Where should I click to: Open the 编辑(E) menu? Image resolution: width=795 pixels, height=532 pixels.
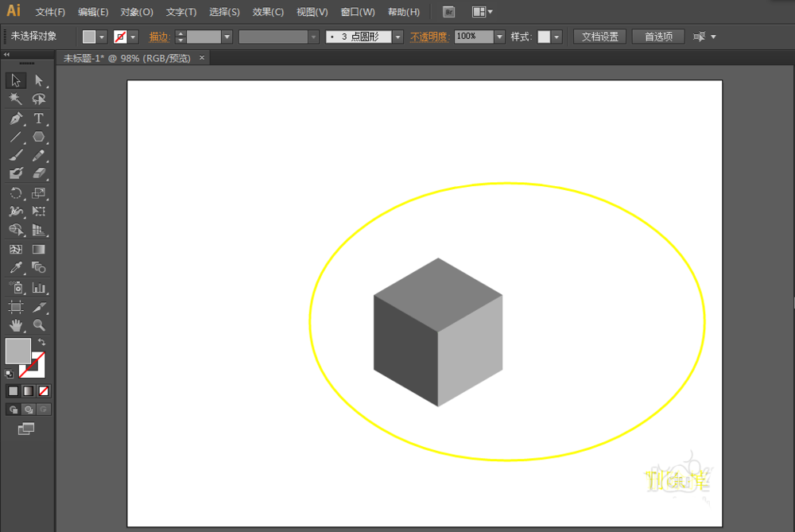[x=93, y=12]
